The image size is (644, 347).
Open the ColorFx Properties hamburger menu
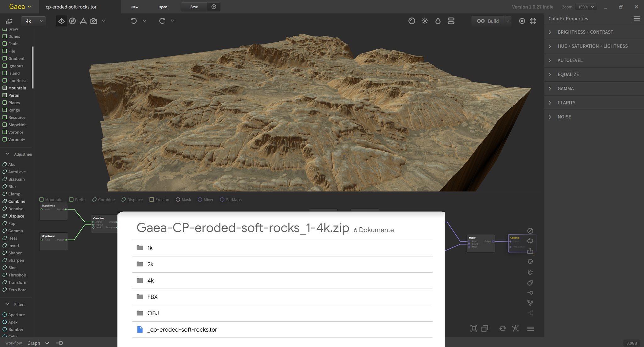(x=637, y=19)
